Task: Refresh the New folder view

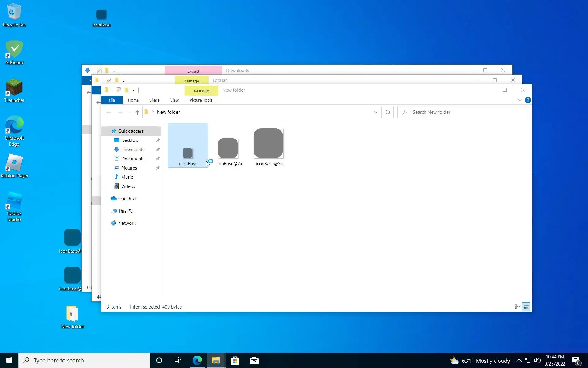Action: (x=387, y=112)
